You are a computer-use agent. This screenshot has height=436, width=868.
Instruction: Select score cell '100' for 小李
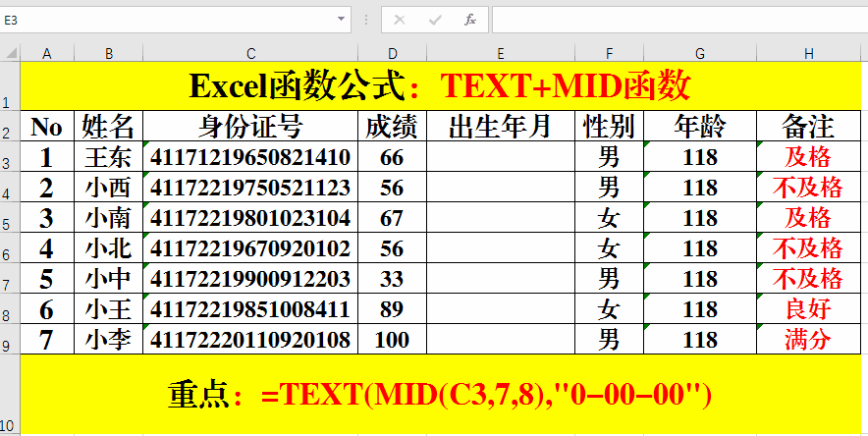click(393, 339)
